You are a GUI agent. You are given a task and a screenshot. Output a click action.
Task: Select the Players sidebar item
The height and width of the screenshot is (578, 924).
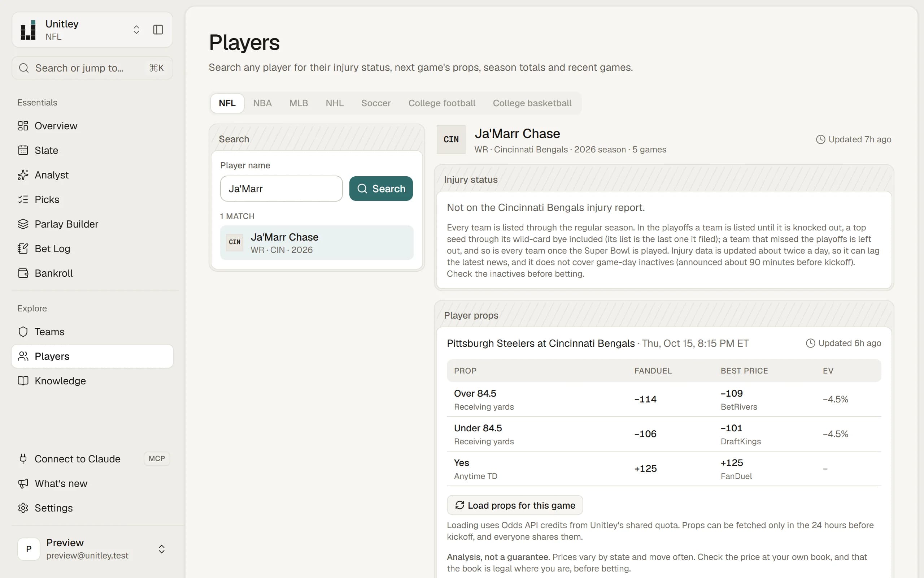(92, 356)
